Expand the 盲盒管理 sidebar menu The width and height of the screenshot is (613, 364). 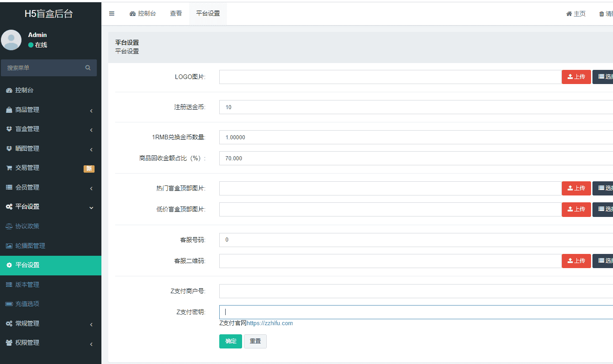(x=27, y=129)
